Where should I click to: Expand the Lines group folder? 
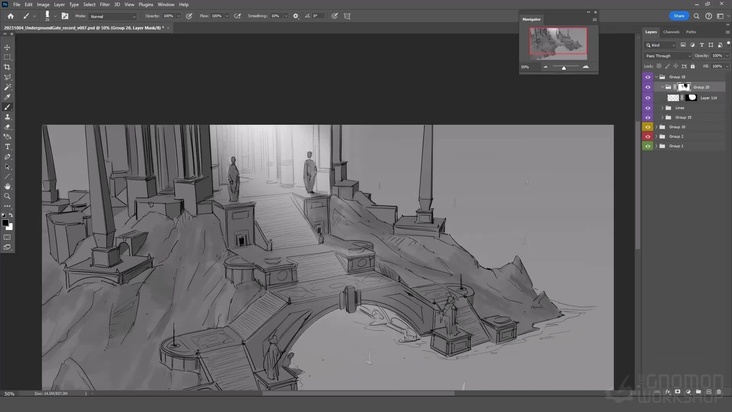pos(663,108)
